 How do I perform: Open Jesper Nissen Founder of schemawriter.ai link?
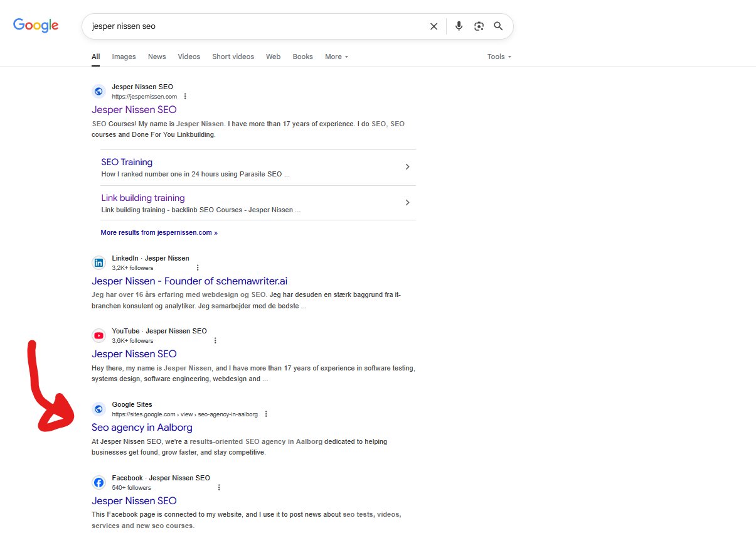pyautogui.click(x=189, y=281)
